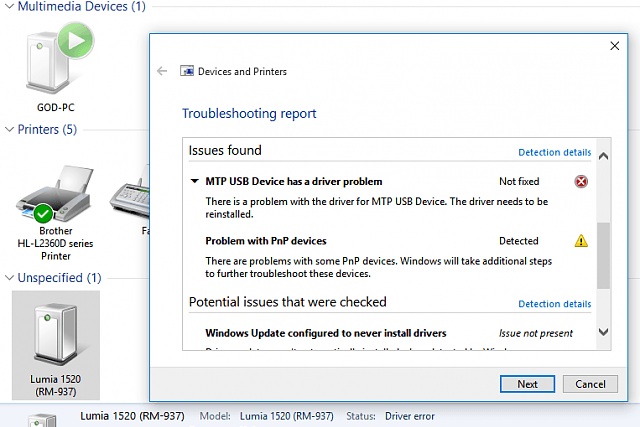Screen dimensions: 640x427
Task: Click the 'Issues found' section title
Action: (225, 150)
